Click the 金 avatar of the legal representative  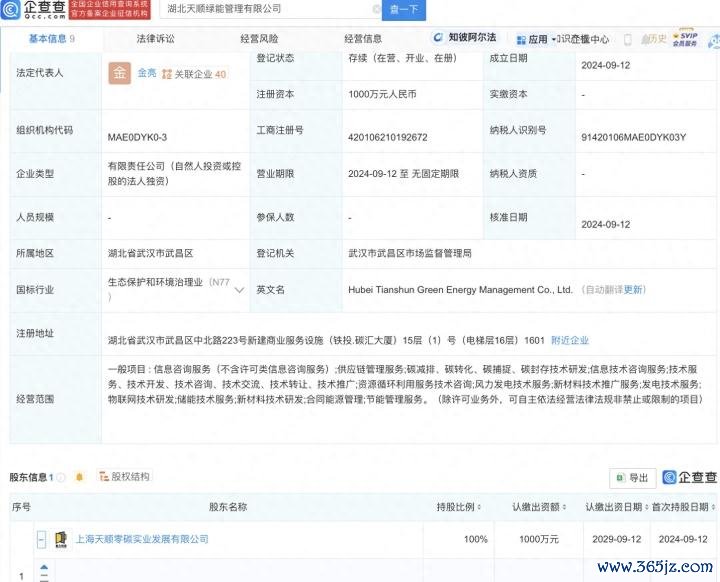(x=119, y=73)
